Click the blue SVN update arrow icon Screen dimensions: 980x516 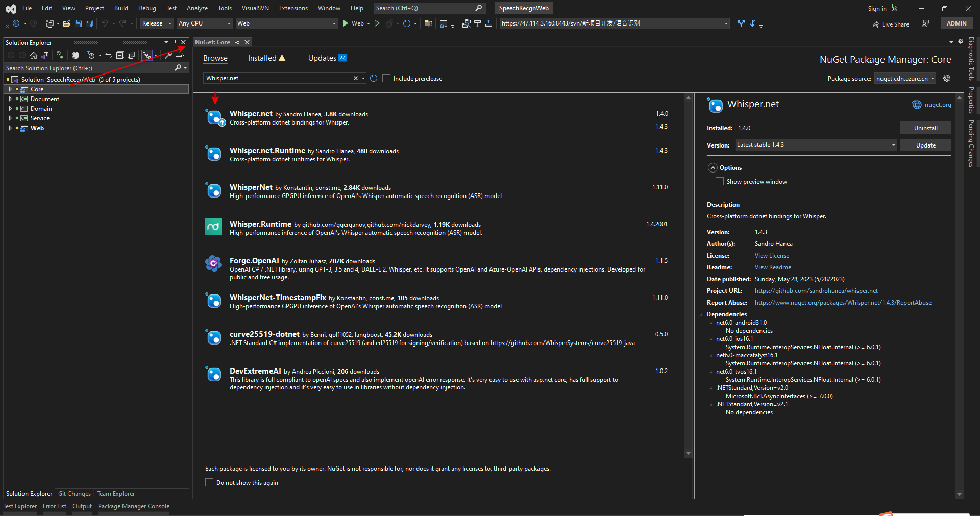[752, 23]
